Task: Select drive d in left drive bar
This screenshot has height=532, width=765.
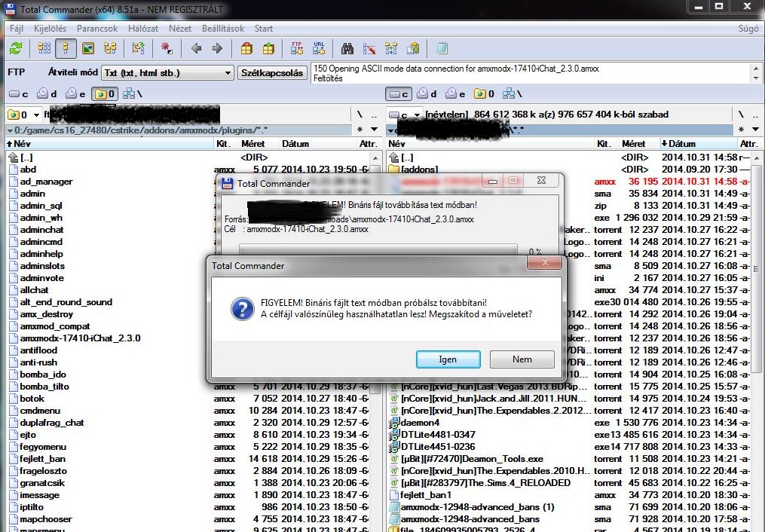Action: (47, 93)
